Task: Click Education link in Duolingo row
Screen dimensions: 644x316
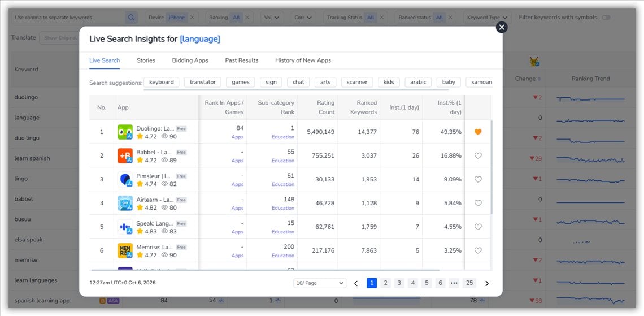Action: (x=283, y=137)
